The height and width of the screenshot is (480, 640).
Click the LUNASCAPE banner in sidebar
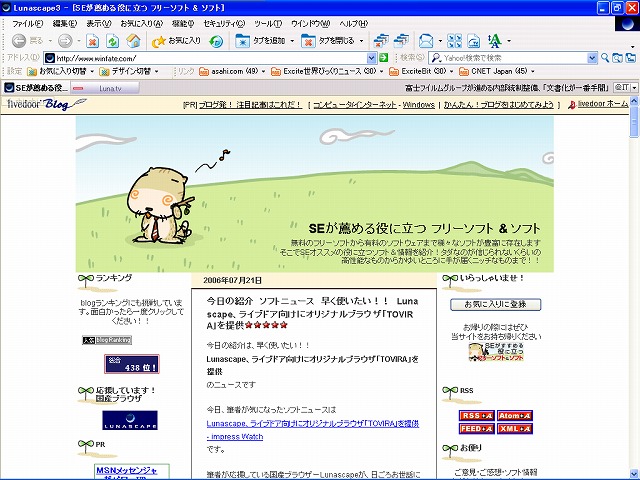pyautogui.click(x=130, y=420)
